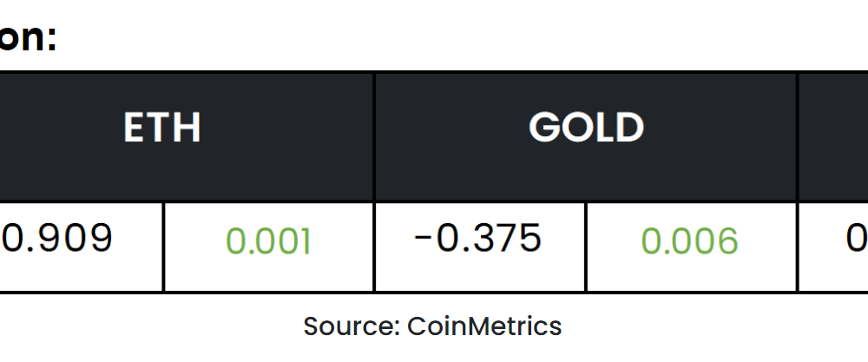Click the word CoinMetrics
The height and width of the screenshot is (362, 868).
pos(484,326)
